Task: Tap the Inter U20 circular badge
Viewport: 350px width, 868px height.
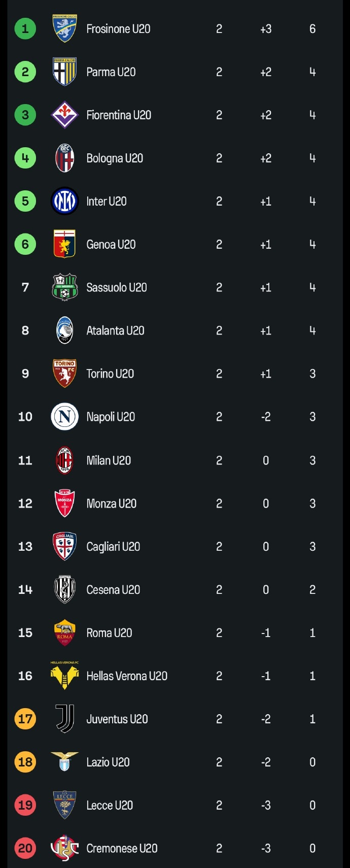Action: click(65, 202)
